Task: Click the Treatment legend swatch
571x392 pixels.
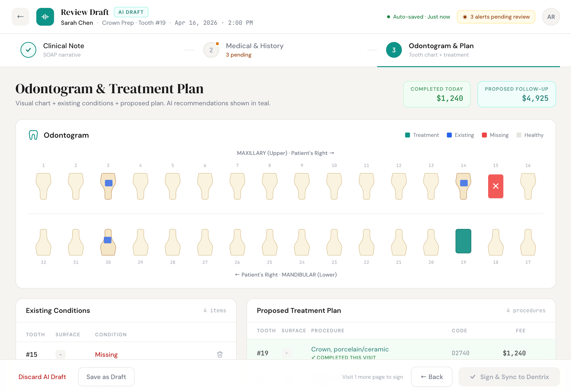Action: 408,135
